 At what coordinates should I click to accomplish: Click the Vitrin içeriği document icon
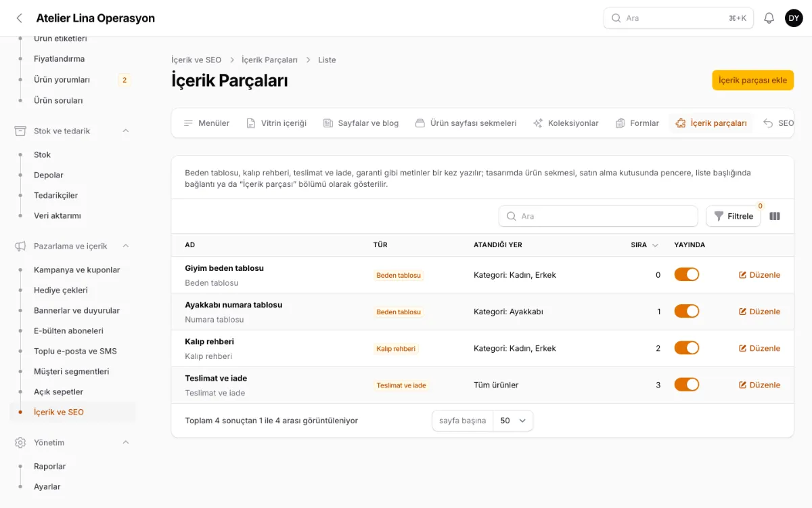click(250, 123)
